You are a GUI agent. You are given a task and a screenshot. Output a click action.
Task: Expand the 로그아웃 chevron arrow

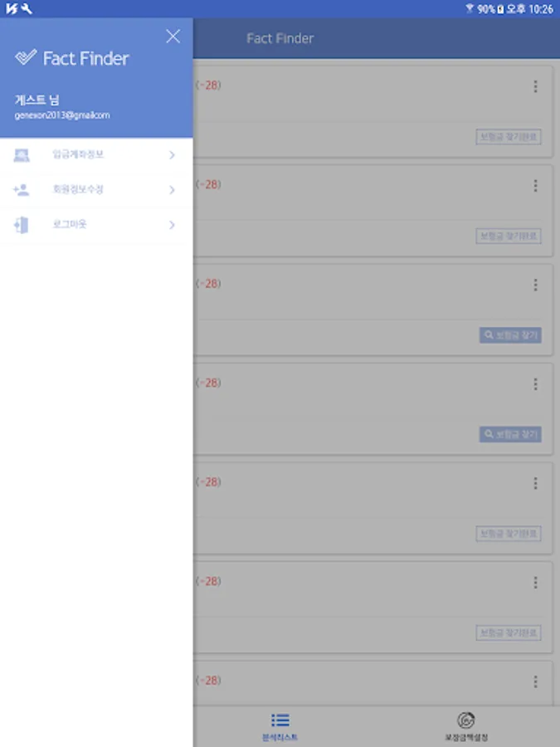tap(172, 225)
